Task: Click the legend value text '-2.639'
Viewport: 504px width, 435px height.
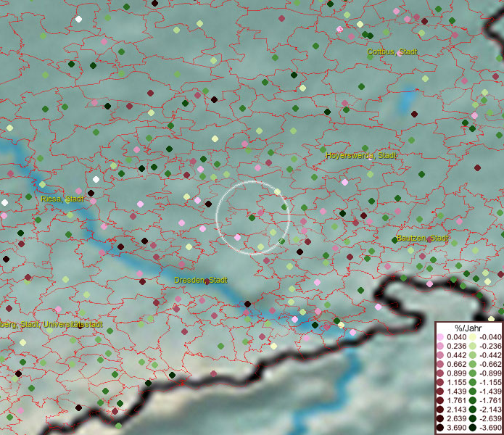Action: coord(491,418)
